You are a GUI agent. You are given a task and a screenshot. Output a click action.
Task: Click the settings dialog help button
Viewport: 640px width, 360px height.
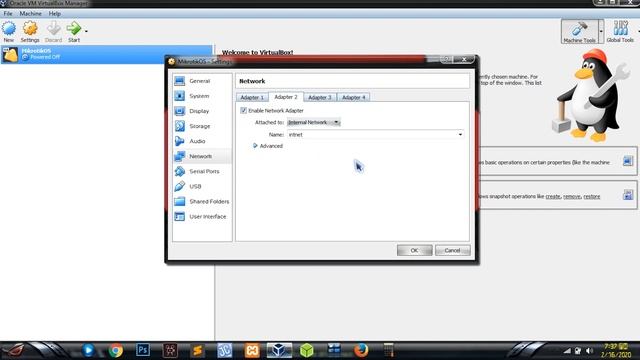(446, 60)
